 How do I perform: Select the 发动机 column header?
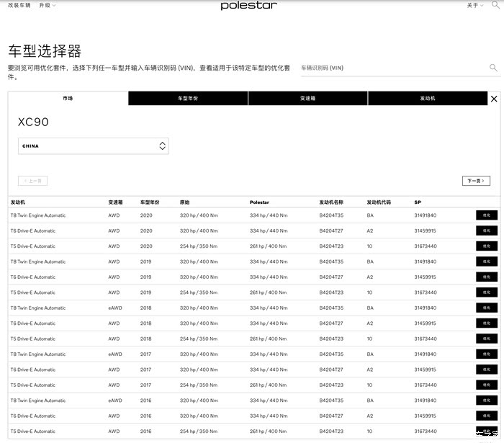tap(18, 202)
